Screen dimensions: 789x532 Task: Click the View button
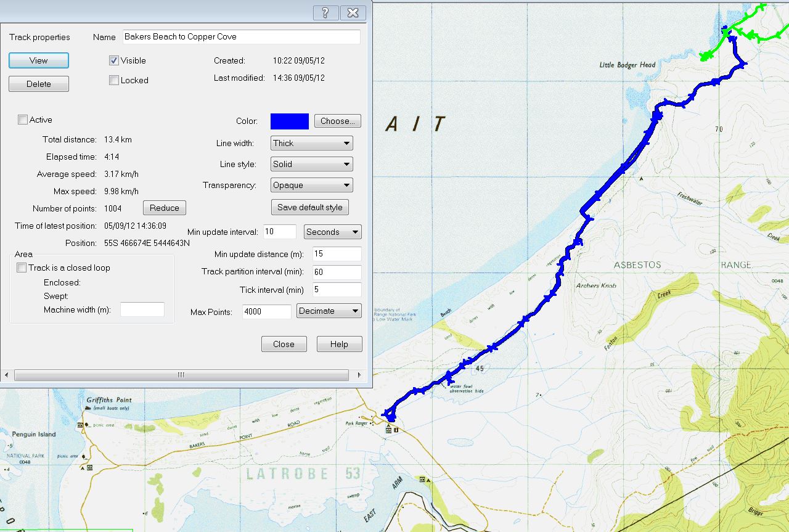point(39,60)
